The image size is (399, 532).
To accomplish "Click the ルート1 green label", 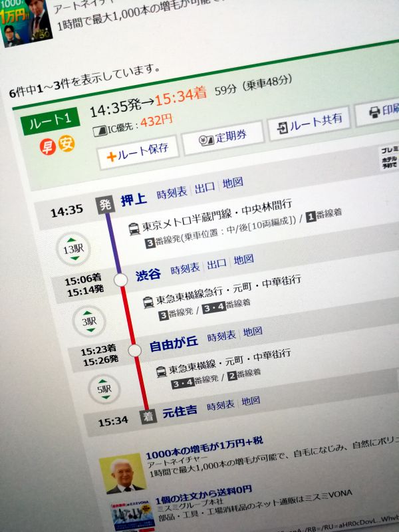I will point(51,121).
